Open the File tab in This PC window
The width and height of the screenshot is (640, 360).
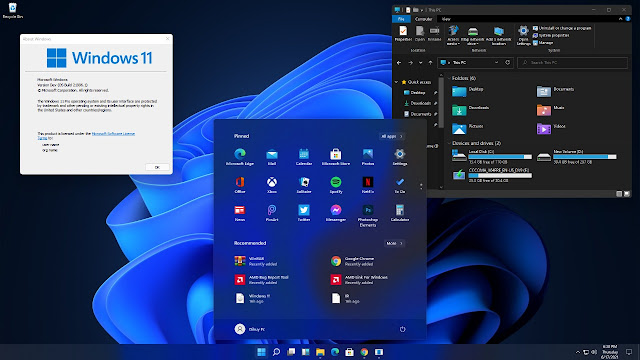coord(401,19)
